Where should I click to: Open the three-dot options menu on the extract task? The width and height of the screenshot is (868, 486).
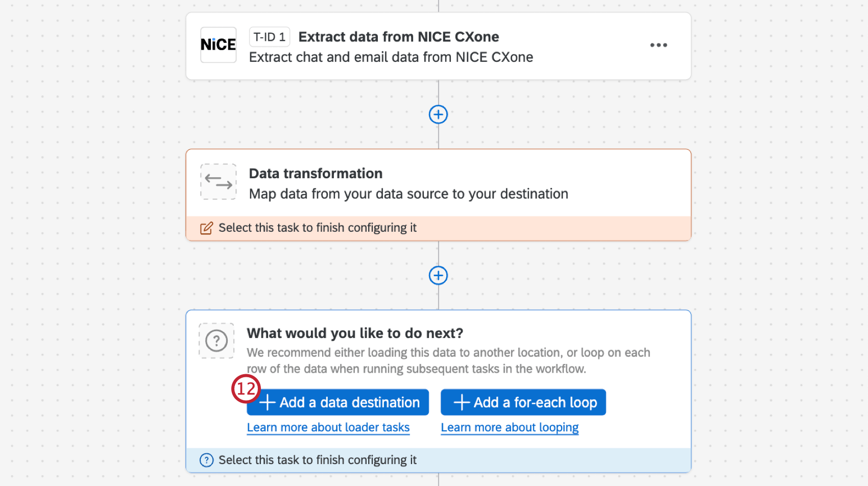(659, 45)
